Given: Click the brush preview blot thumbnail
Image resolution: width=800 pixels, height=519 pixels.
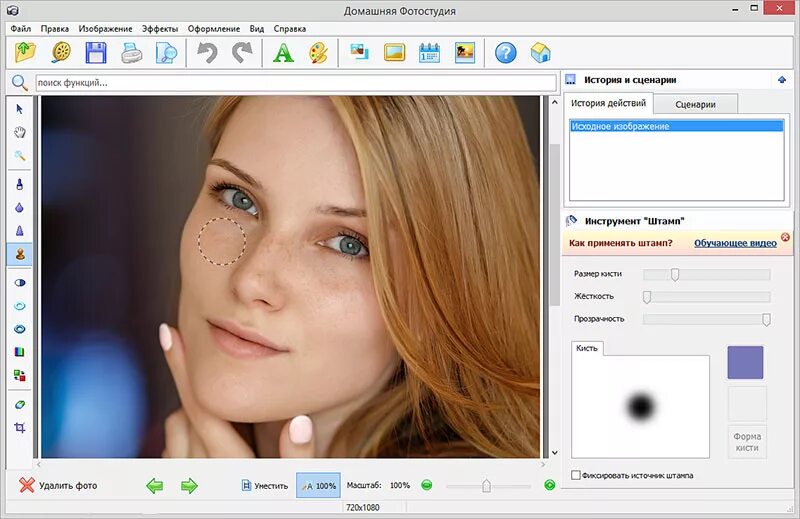Looking at the screenshot, I should click(640, 406).
